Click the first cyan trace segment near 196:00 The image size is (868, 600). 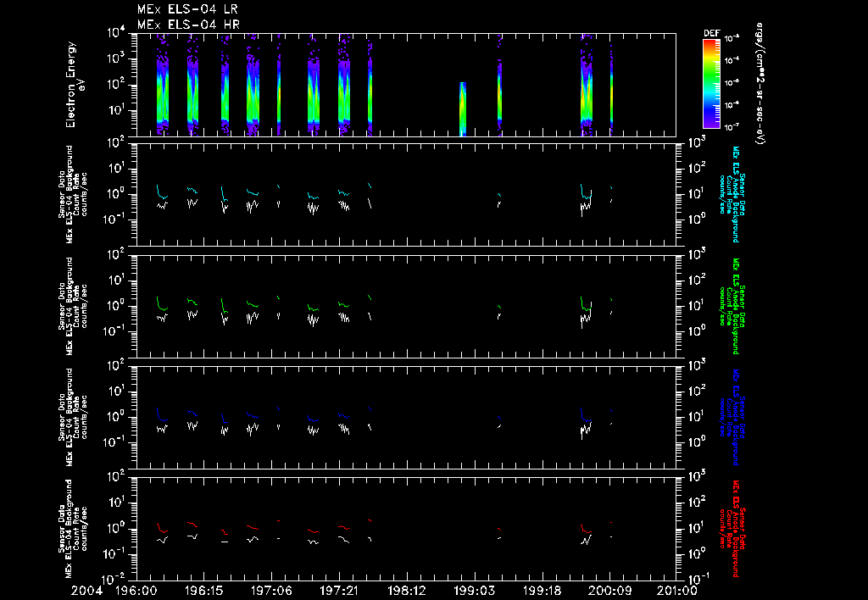tap(162, 192)
